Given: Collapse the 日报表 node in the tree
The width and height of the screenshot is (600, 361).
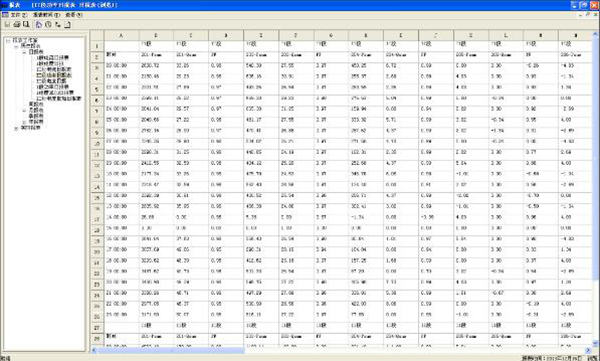Looking at the screenshot, I should [24, 52].
